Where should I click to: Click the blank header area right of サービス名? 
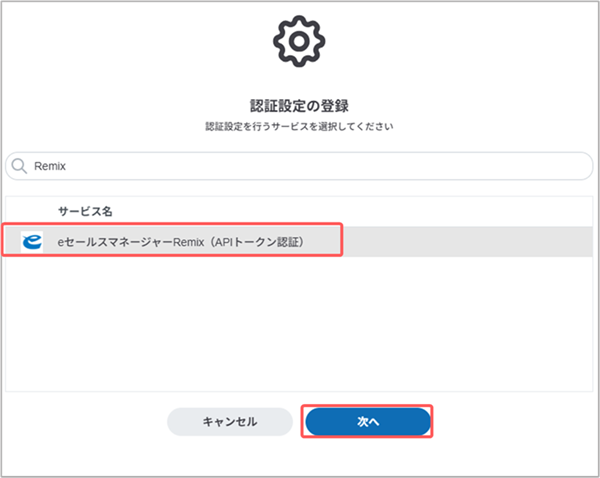350,212
